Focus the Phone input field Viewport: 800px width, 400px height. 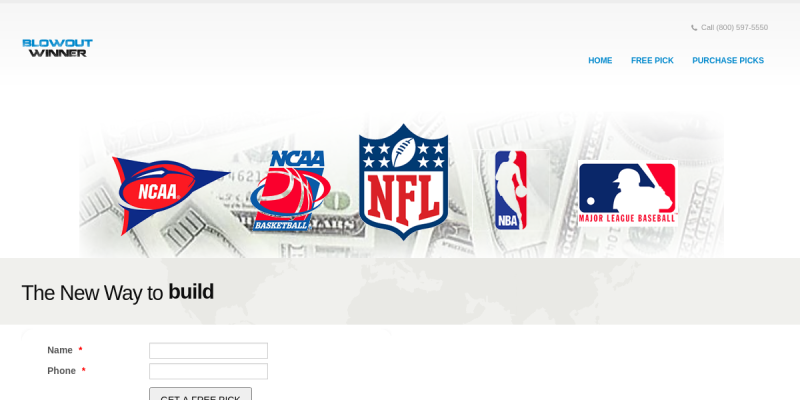[x=208, y=371]
